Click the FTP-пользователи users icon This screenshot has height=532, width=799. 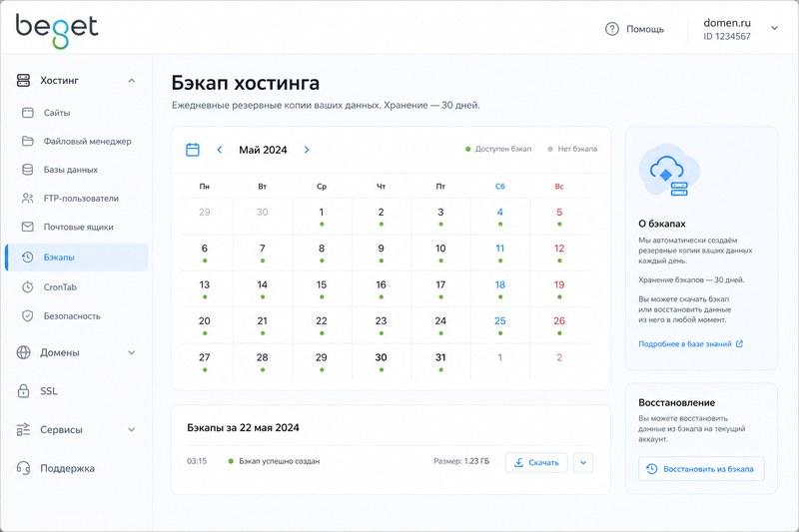point(28,198)
